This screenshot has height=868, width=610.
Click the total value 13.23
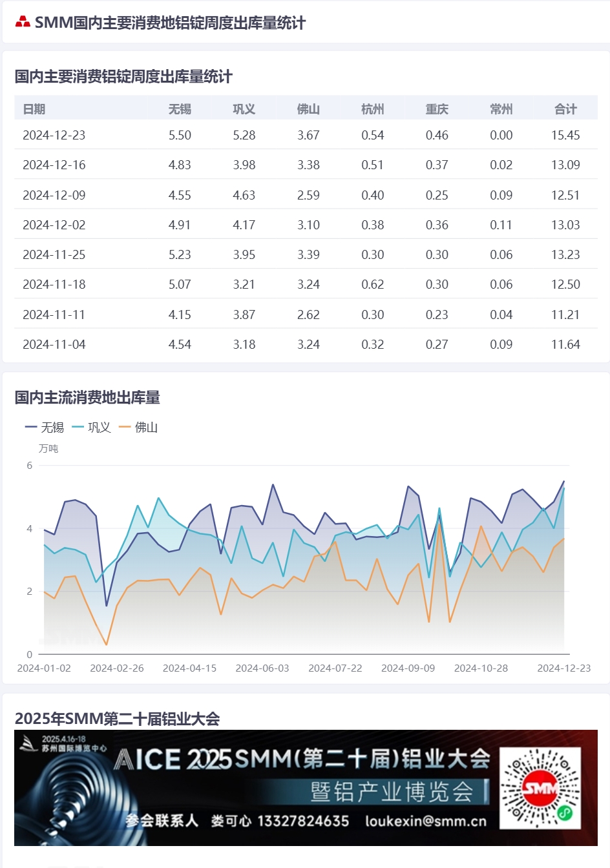click(x=565, y=254)
